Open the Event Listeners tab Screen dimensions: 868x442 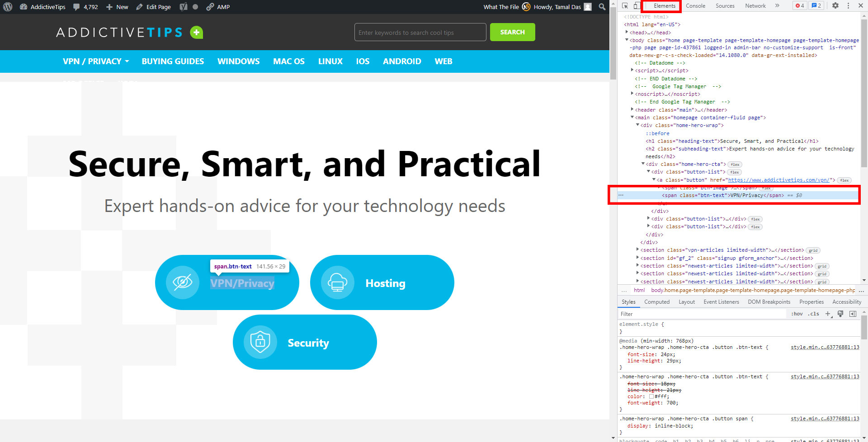tap(721, 302)
